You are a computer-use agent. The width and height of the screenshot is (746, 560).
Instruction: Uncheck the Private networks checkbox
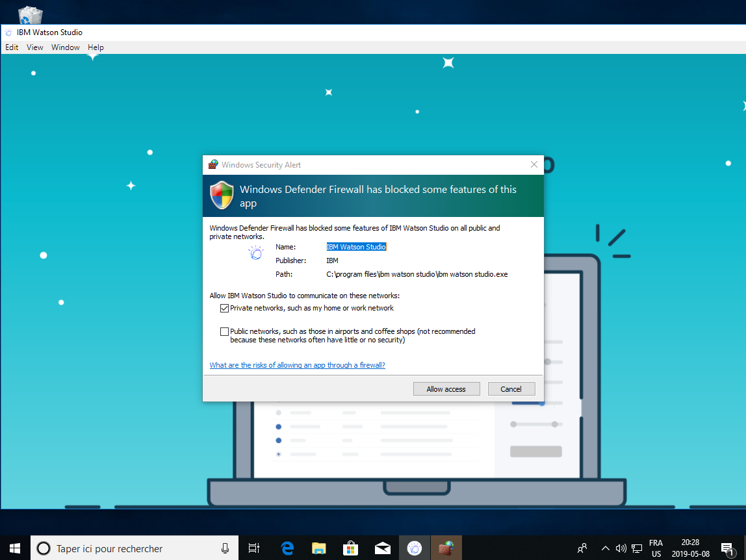point(225,308)
